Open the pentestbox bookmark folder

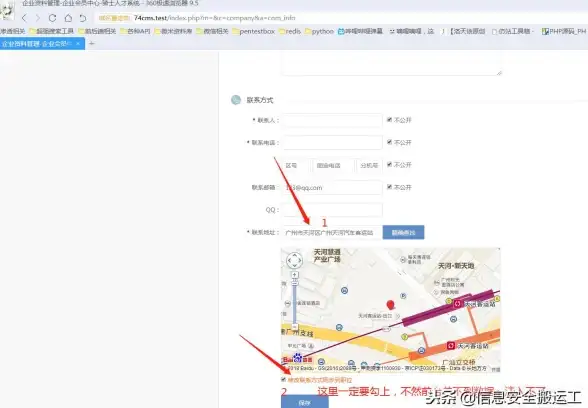click(254, 32)
